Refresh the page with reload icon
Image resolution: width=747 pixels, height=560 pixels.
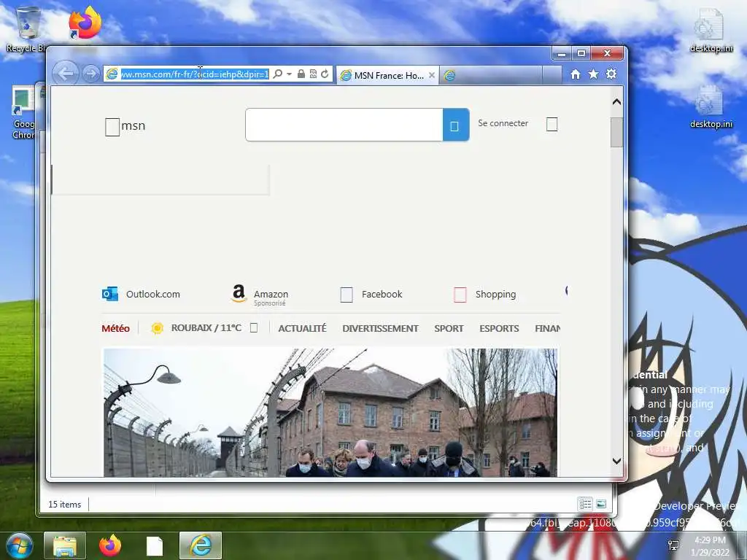(x=325, y=74)
